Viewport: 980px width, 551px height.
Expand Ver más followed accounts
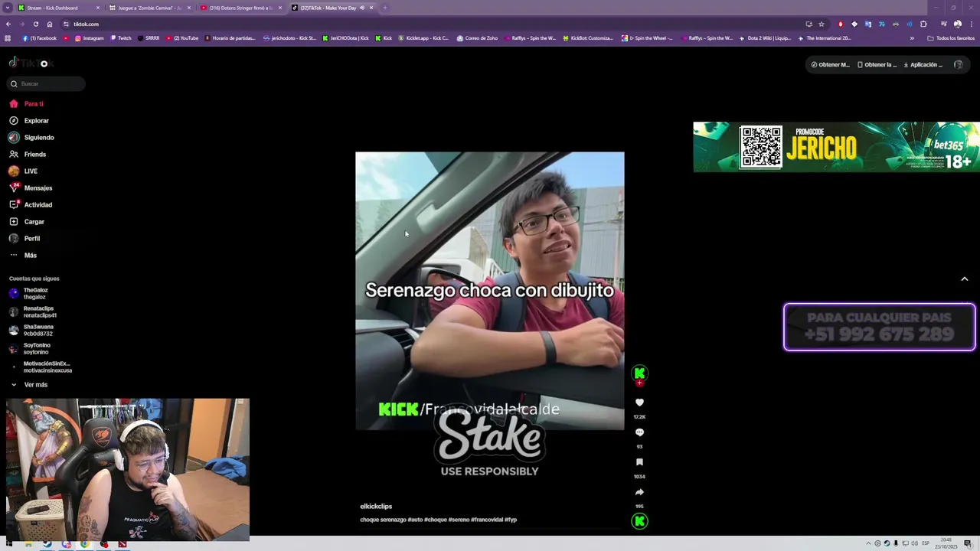pos(29,384)
